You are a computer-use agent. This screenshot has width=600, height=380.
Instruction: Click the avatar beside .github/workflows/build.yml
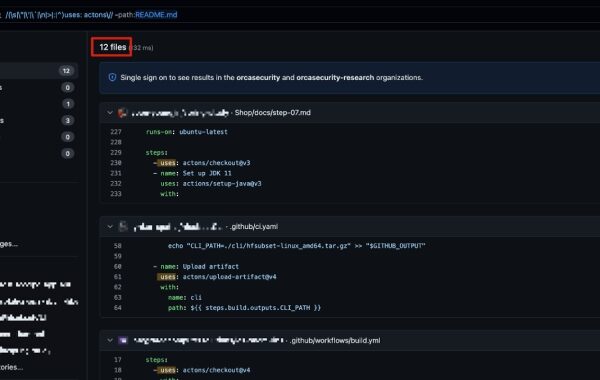pyautogui.click(x=123, y=340)
